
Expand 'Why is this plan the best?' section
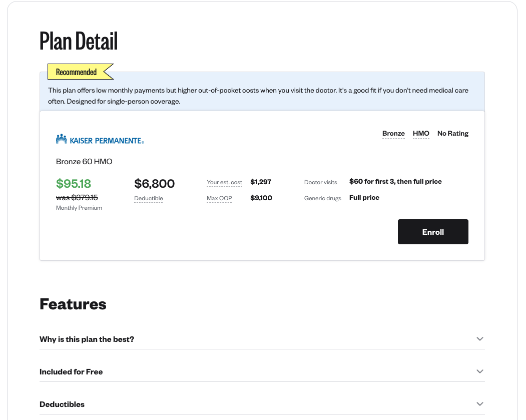262,339
